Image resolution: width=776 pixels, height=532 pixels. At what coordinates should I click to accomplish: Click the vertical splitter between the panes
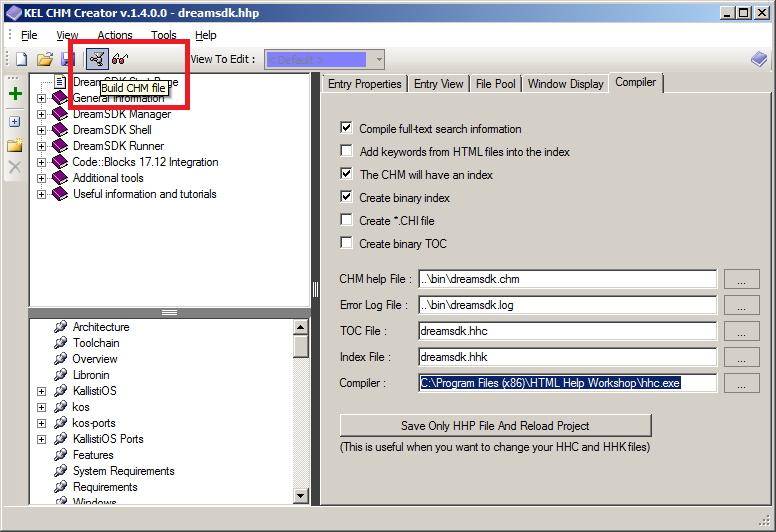(315, 289)
